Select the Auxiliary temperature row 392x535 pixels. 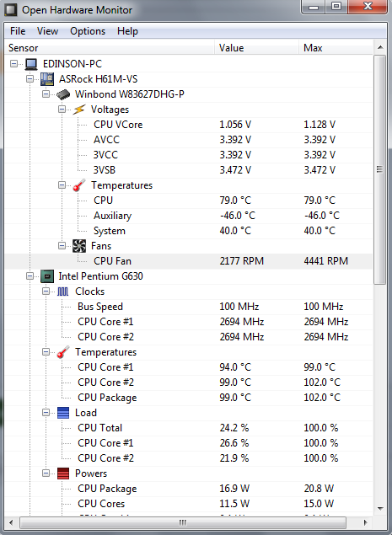(189, 216)
